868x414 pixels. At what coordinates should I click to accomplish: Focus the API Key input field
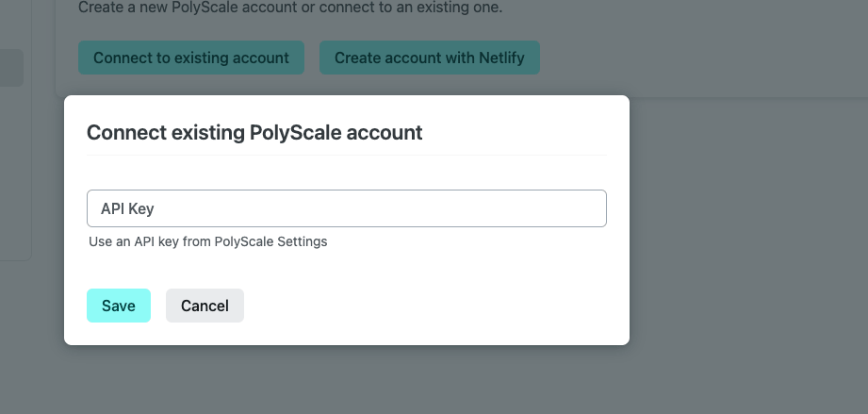(346, 208)
